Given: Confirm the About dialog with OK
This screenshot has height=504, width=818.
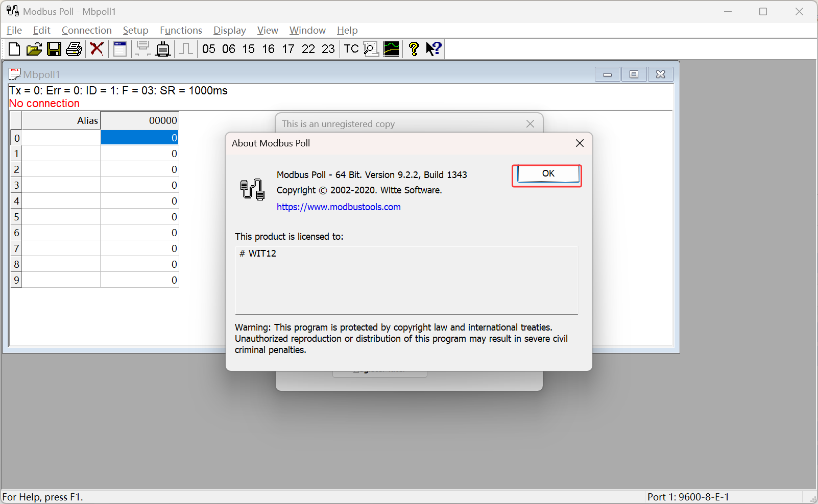Looking at the screenshot, I should point(548,174).
